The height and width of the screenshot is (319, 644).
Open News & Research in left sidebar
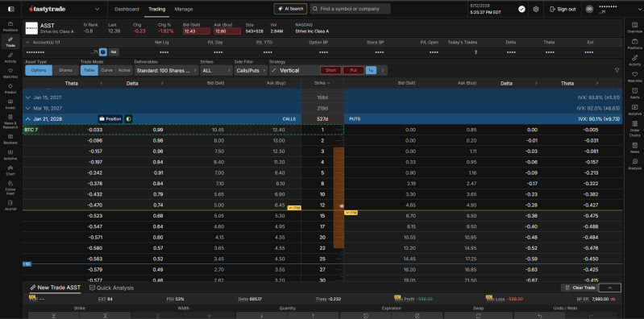pos(10,122)
